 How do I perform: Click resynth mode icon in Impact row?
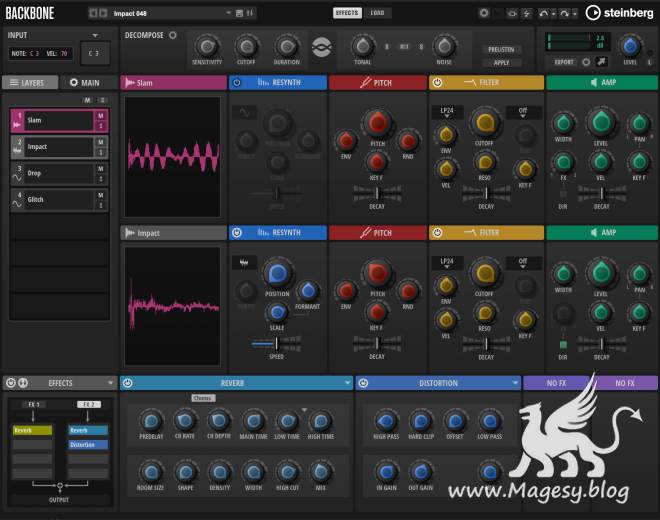pyautogui.click(x=244, y=263)
